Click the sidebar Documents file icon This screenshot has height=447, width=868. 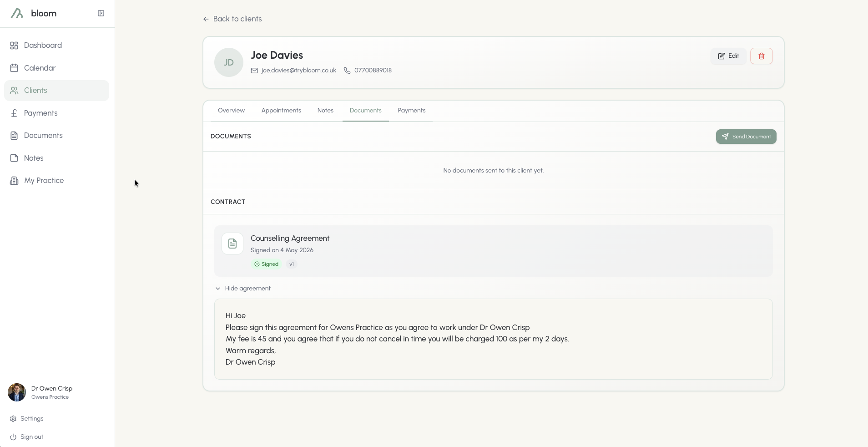click(x=14, y=136)
